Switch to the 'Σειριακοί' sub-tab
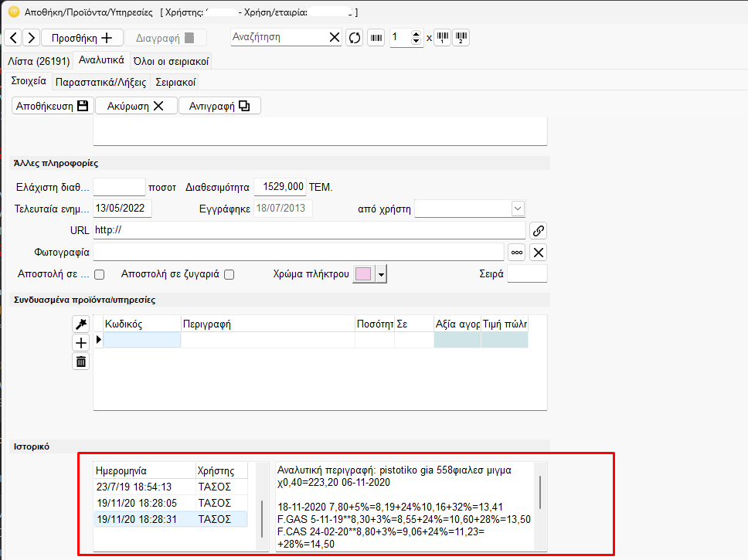Screen dimensions: 748x560 (x=175, y=82)
